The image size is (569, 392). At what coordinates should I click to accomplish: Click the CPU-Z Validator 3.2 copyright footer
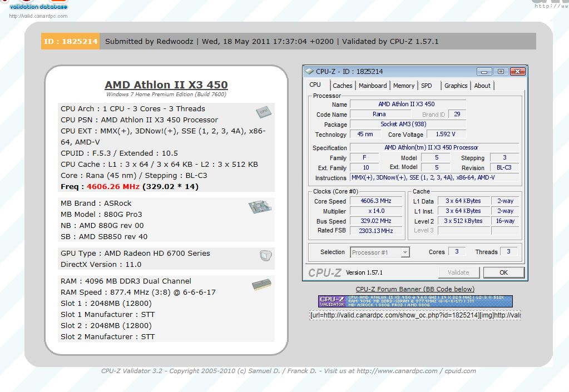[x=289, y=371]
